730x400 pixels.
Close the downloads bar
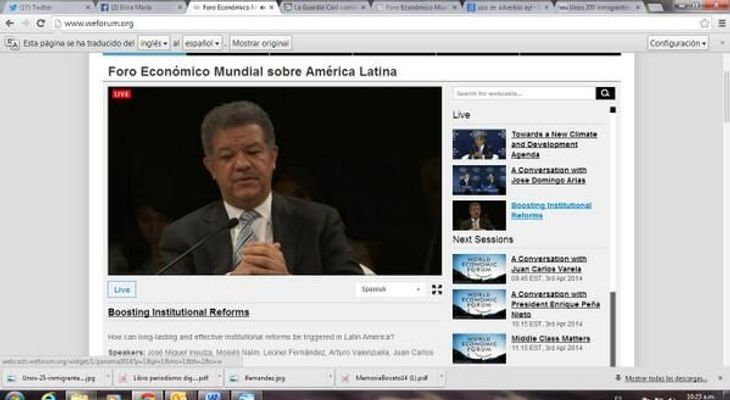point(721,378)
